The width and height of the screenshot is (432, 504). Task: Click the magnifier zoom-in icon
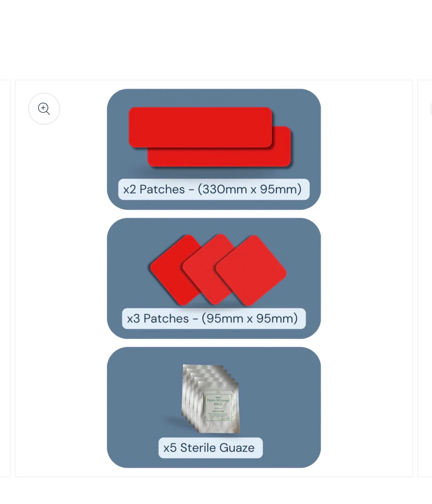click(44, 109)
